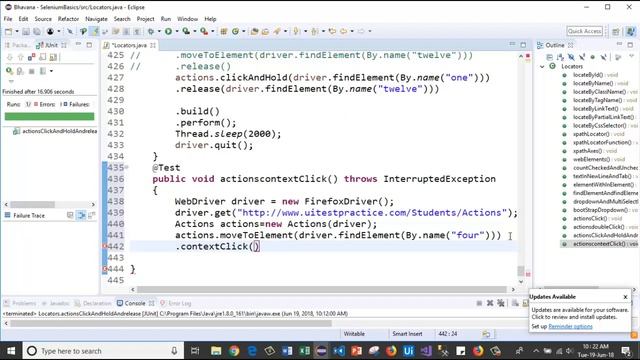
Task: Click Console Remove Launch X icon
Action: [x=490, y=303]
